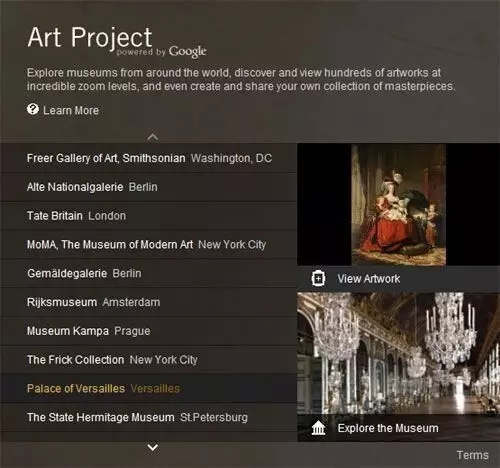The width and height of the screenshot is (500, 468).
Task: Select MoMA, The Museum of Modern Art
Action: point(148,244)
